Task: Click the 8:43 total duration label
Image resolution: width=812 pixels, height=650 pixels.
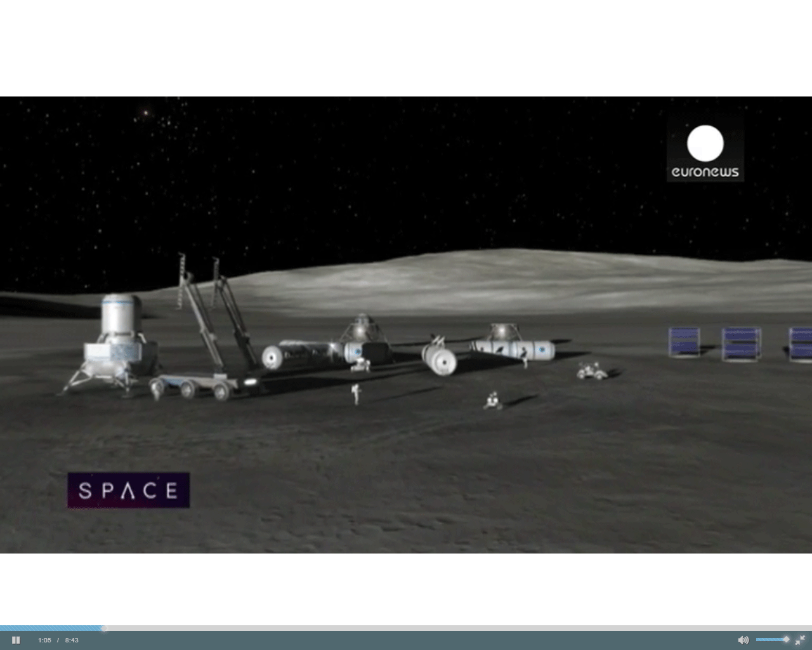Action: click(x=71, y=640)
